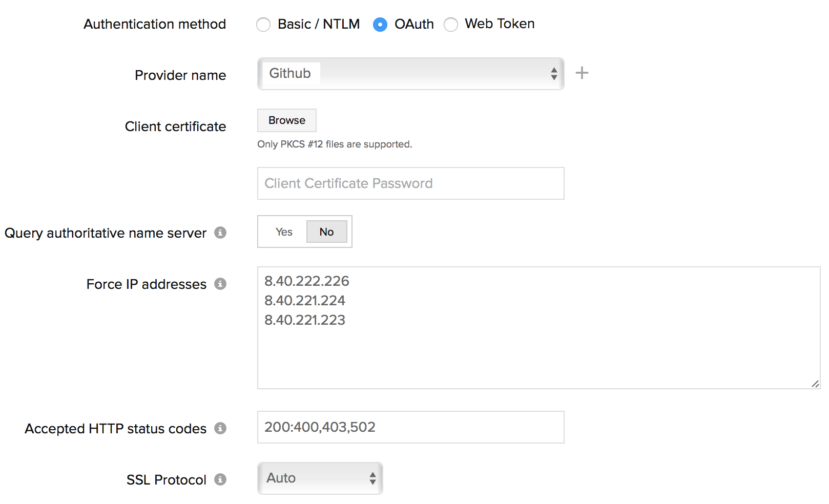Set Query authoritative name server to No
829x504 pixels.
(x=326, y=232)
